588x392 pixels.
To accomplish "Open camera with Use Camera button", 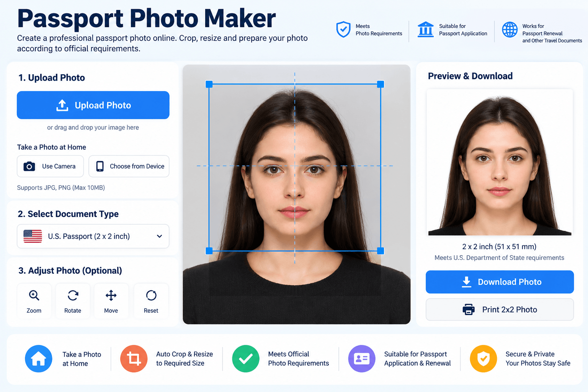I will coord(50,166).
